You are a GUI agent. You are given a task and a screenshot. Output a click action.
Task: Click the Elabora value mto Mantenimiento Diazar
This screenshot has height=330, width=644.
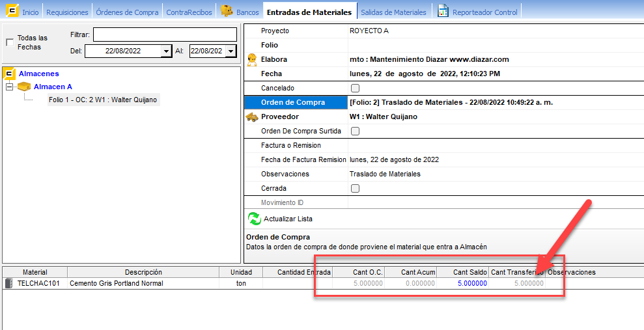pos(429,59)
